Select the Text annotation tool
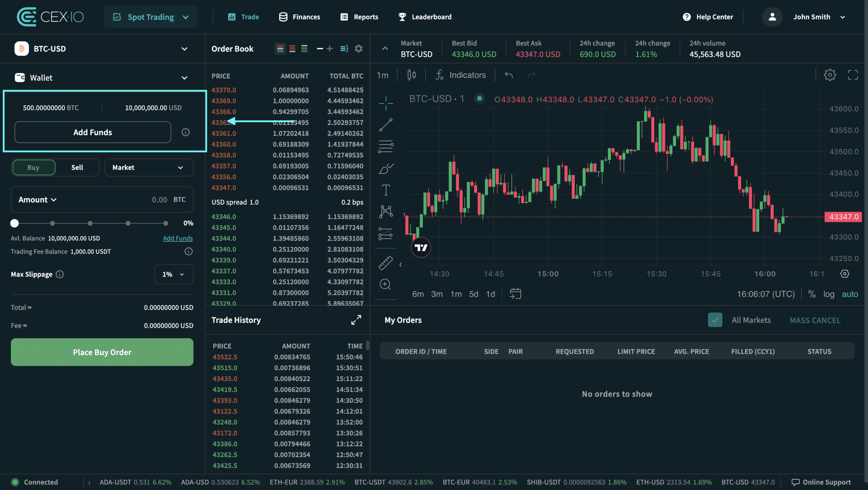 (x=386, y=190)
